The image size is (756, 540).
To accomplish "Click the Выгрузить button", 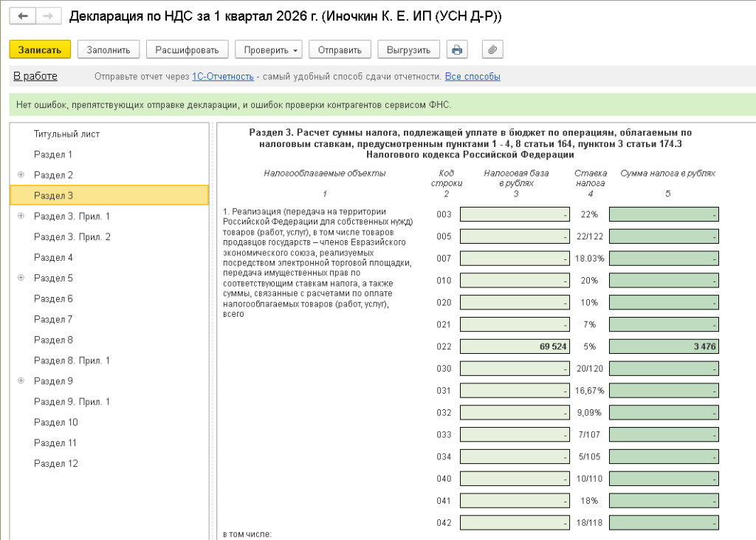I will [x=408, y=49].
